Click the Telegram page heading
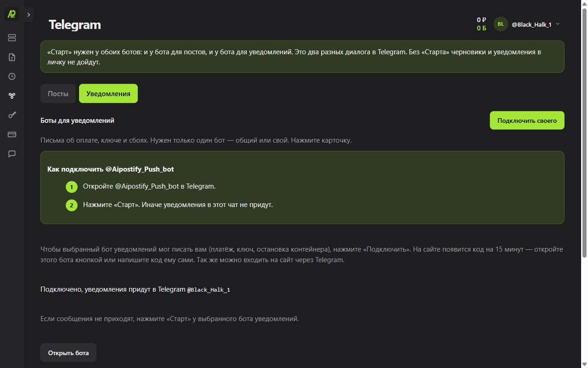The image size is (588, 368). tap(75, 24)
